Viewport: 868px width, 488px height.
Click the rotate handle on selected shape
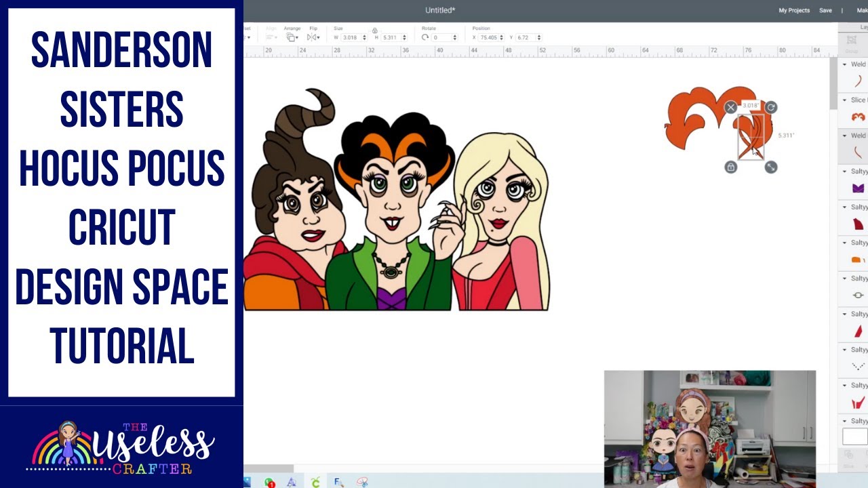pos(771,107)
